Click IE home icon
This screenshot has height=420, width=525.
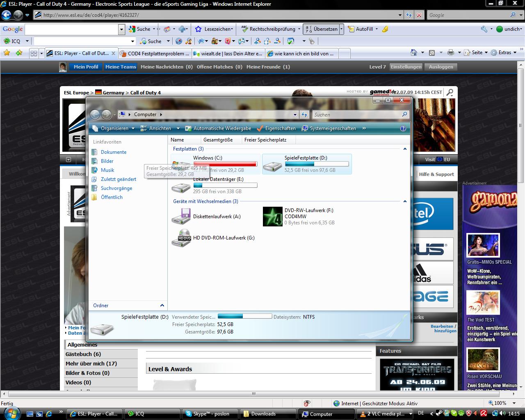tap(414, 52)
